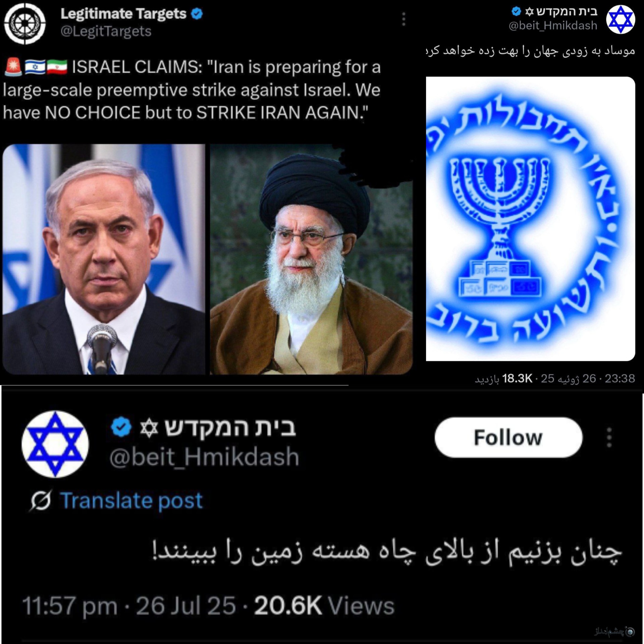Click the Legitimate Targets verified badge
The height and width of the screenshot is (644, 644).
197,14
